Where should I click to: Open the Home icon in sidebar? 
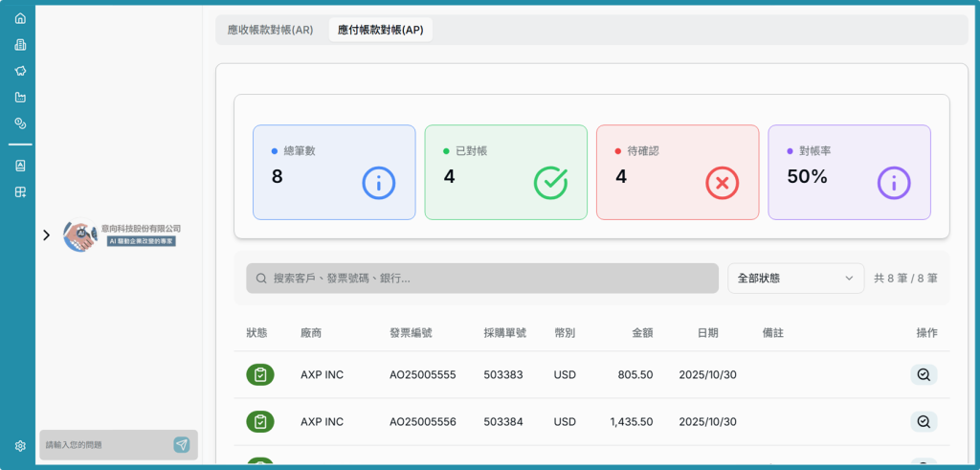pos(20,18)
